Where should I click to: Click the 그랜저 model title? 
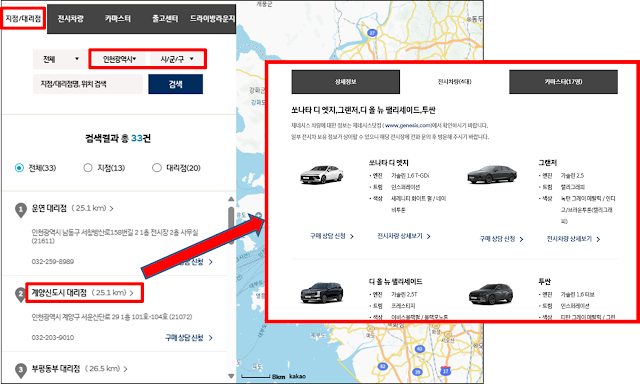click(x=547, y=162)
